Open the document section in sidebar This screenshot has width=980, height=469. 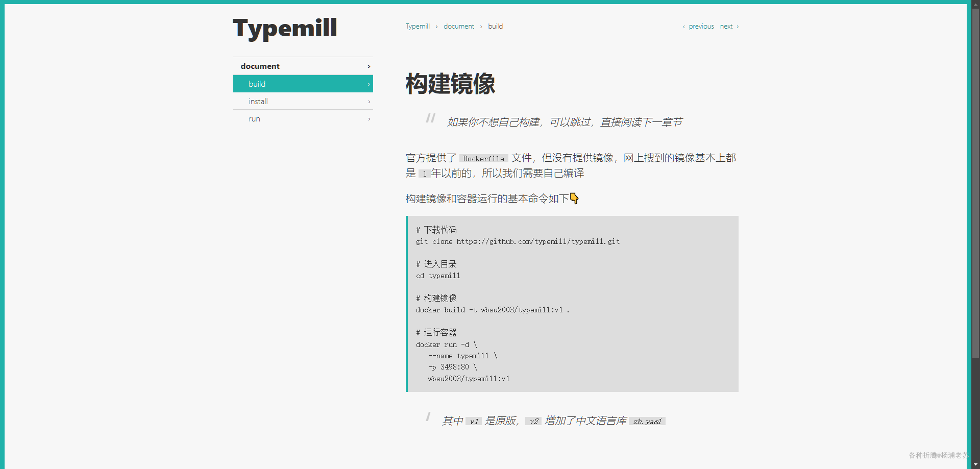coord(303,66)
